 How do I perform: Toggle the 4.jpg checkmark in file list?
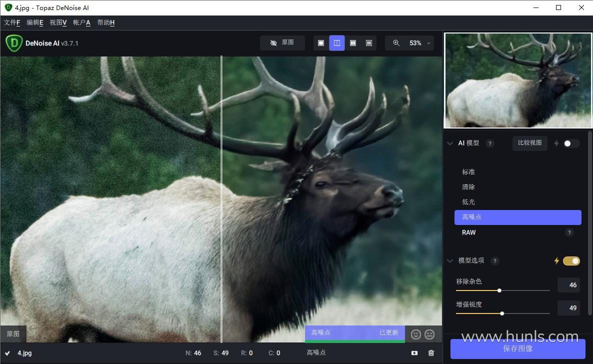tap(7, 353)
